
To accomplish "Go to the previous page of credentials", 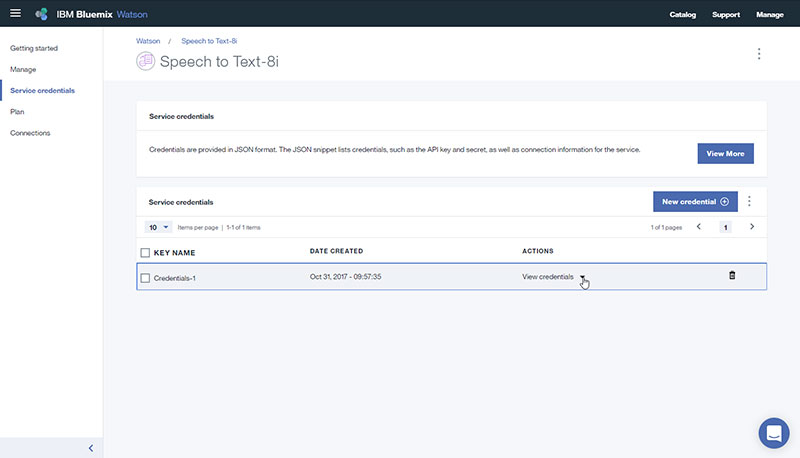I will coord(698,226).
